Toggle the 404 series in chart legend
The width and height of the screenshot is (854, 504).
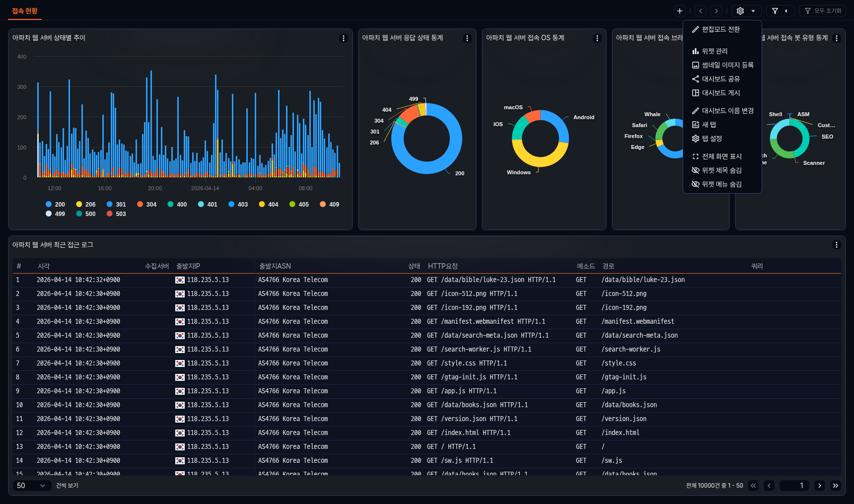268,205
